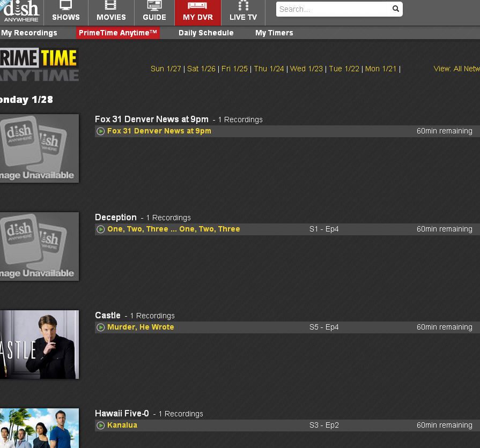Switch to Daily Schedule tab
This screenshot has width=480, height=448.
[x=206, y=33]
